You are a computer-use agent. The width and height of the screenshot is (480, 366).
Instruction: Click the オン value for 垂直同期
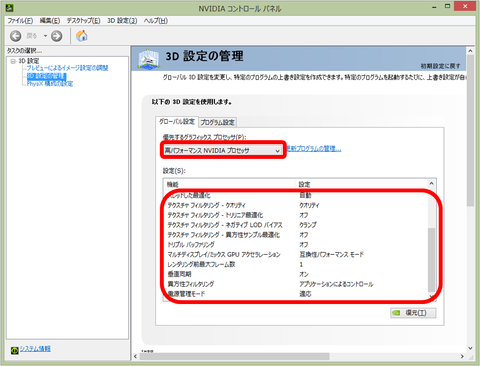304,274
